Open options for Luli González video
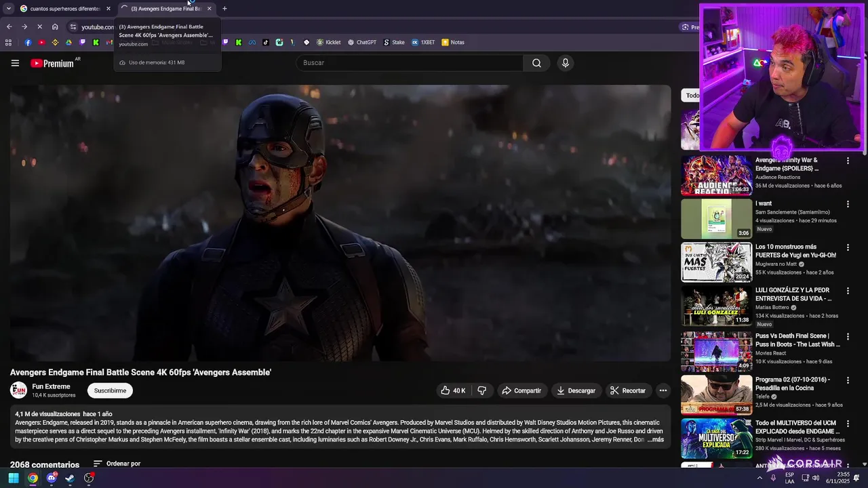This screenshot has height=488, width=868. 848,291
